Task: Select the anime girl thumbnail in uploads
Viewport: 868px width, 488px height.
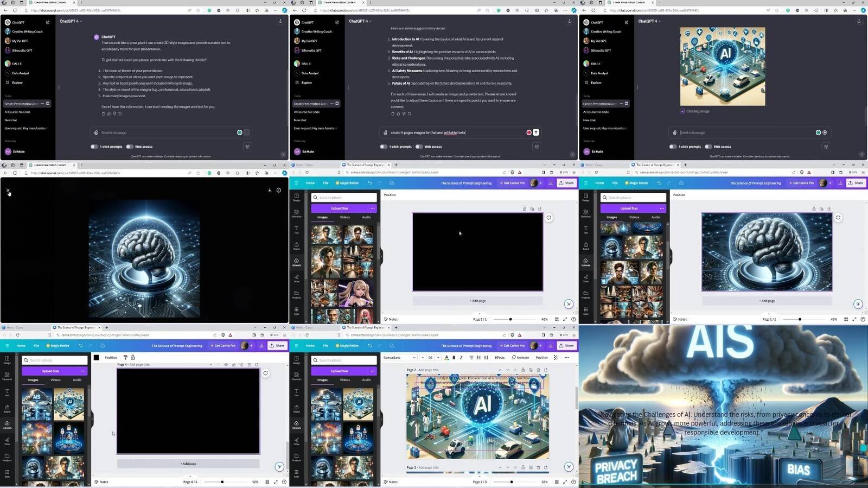Action: tap(357, 294)
